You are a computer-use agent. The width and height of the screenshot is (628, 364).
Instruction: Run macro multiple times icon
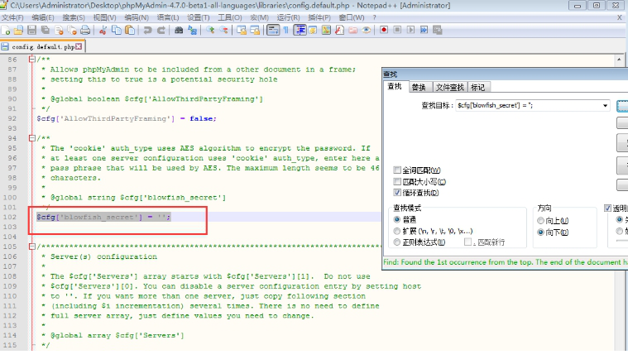424,30
